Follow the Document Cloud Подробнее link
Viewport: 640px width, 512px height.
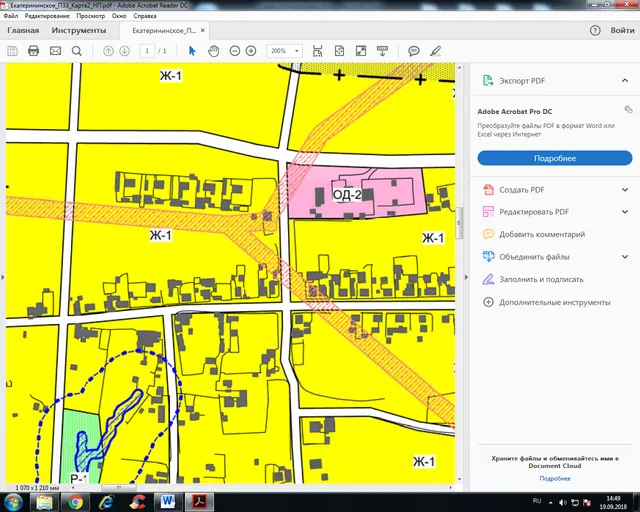coord(555,478)
